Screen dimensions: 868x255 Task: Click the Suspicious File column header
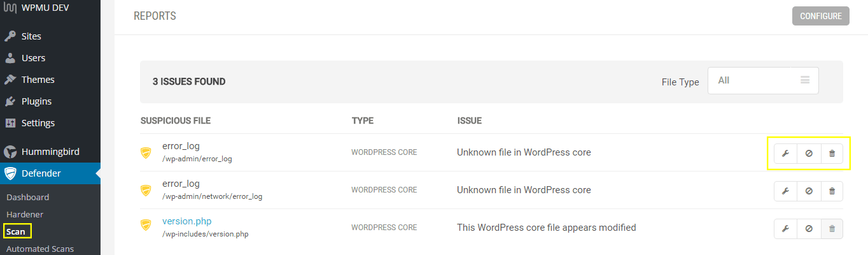click(176, 120)
